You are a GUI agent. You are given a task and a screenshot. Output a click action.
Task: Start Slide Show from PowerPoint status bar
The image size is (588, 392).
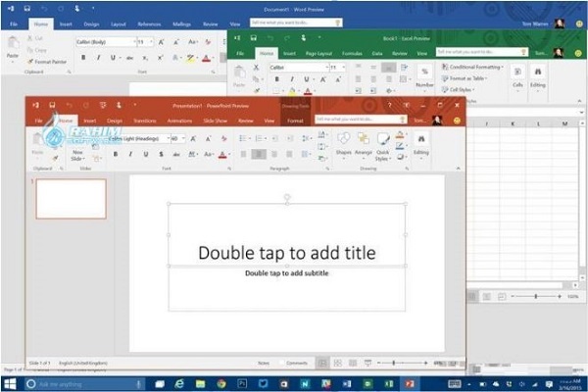[367, 364]
